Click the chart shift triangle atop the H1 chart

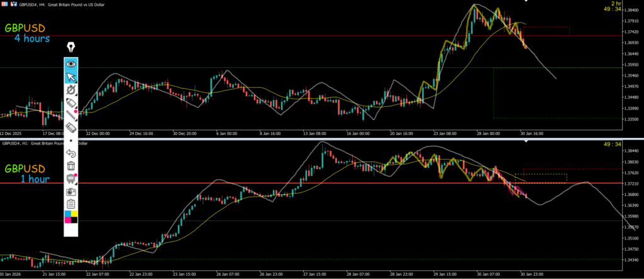point(526,141)
